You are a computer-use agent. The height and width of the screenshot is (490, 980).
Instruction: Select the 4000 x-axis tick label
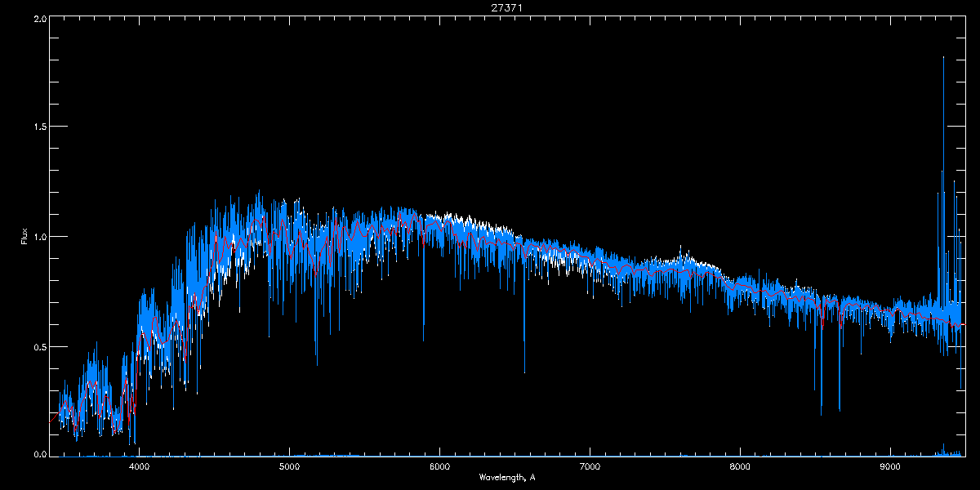pos(139,466)
